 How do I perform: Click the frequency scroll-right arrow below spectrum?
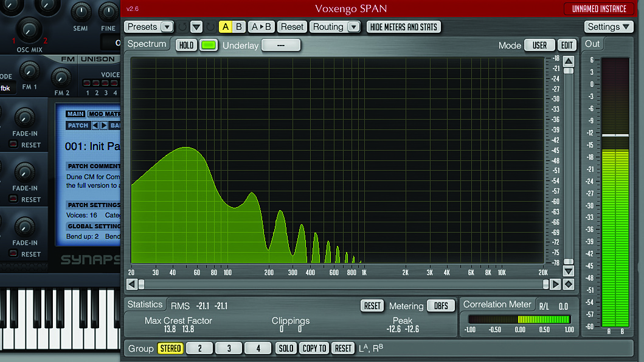[x=555, y=284]
